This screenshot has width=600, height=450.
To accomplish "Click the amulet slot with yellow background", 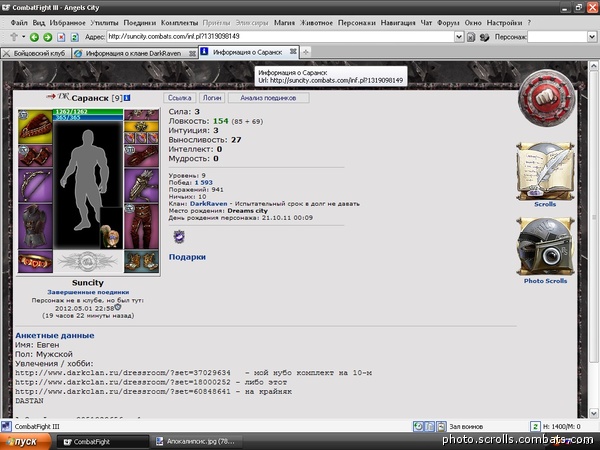I will (x=141, y=127).
